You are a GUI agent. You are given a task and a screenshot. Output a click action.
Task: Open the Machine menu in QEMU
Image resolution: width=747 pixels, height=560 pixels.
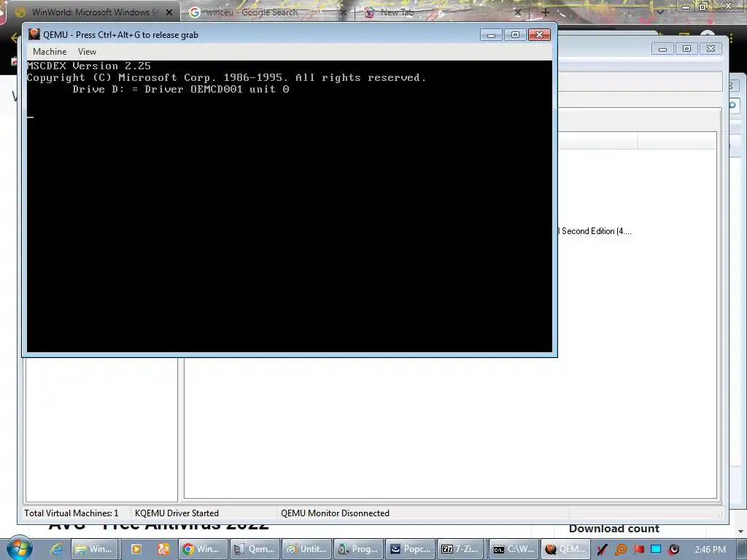(x=50, y=52)
